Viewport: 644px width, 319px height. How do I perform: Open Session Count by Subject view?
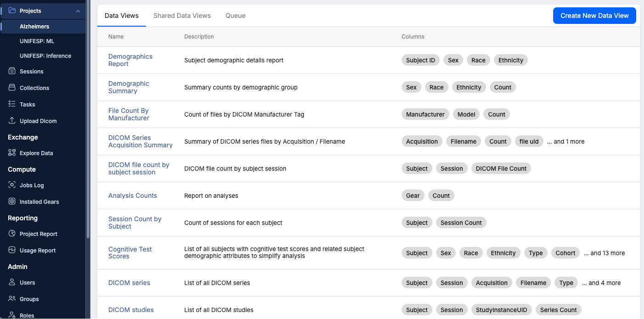(135, 223)
